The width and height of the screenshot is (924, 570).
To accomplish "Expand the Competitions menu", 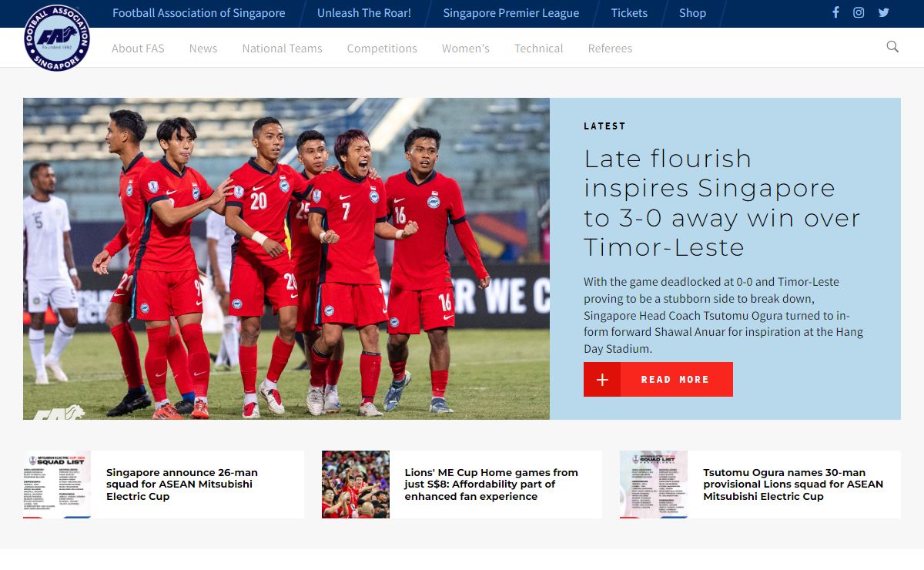I will point(382,49).
